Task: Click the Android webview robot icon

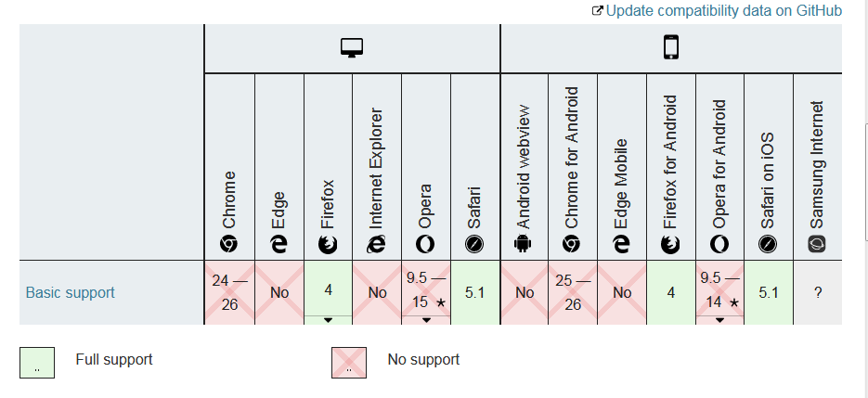Action: click(x=525, y=244)
